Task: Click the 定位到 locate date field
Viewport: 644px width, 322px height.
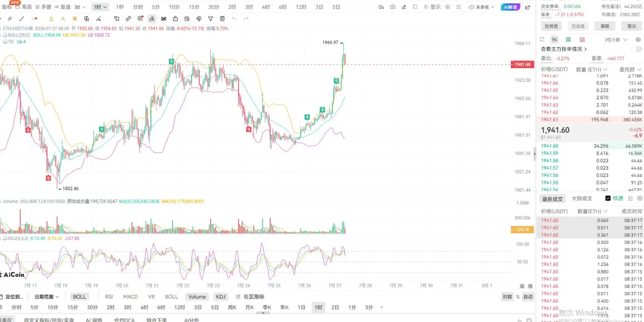Action: tap(12, 297)
